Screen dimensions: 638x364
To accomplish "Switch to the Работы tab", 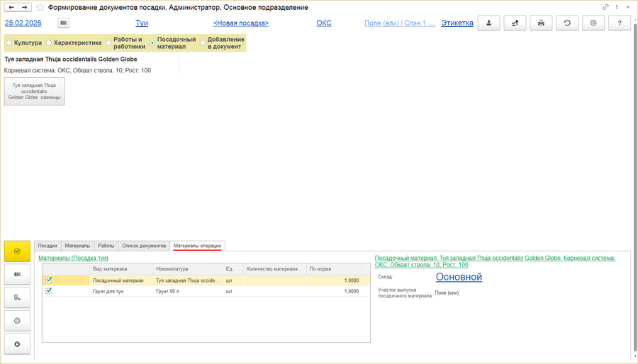I will (x=106, y=246).
